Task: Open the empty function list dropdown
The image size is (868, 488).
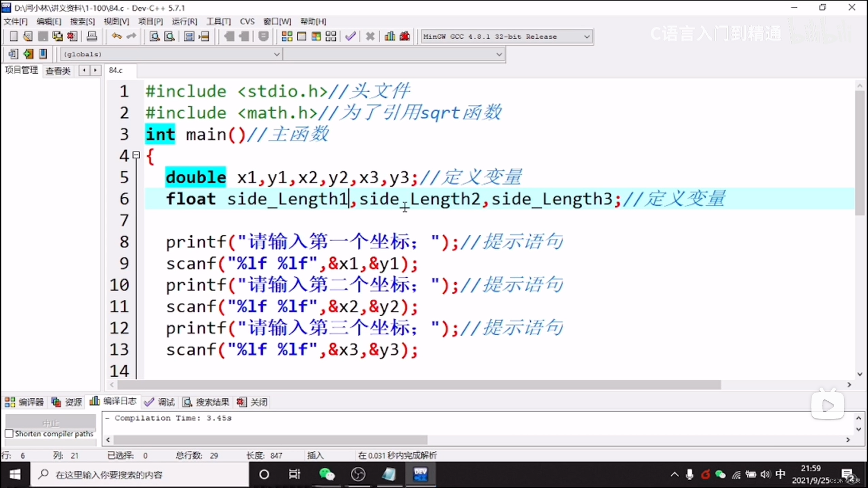Action: [499, 54]
